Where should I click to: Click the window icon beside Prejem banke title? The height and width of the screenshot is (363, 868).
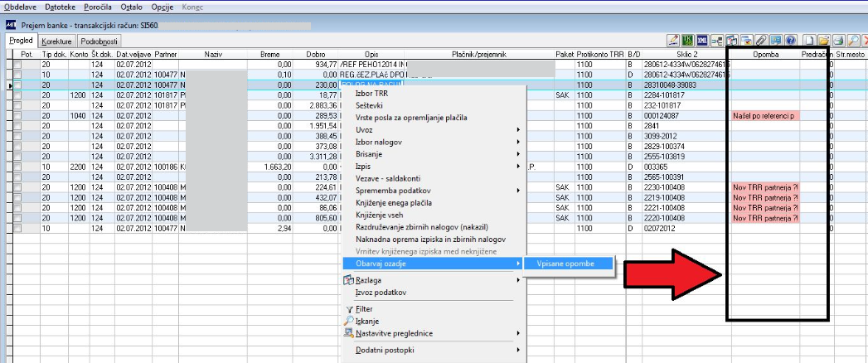coord(11,25)
